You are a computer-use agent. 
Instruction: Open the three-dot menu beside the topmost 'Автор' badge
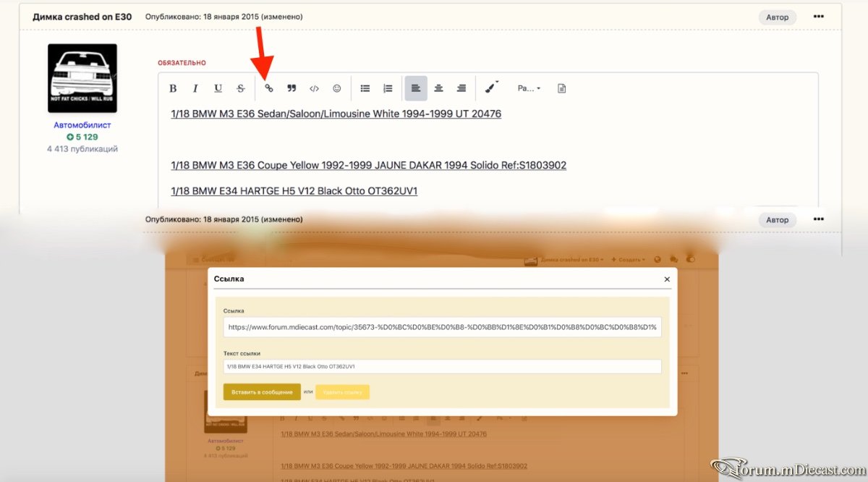[x=818, y=16]
